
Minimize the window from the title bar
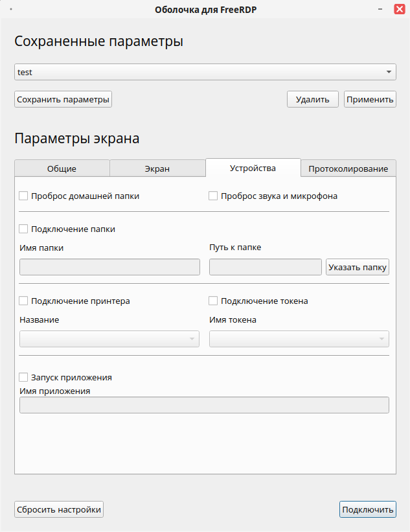tap(382, 9)
